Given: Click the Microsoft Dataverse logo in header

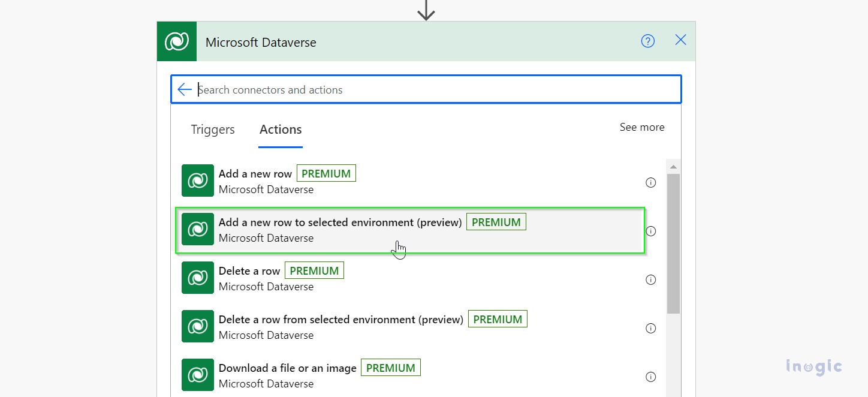Looking at the screenshot, I should point(177,41).
